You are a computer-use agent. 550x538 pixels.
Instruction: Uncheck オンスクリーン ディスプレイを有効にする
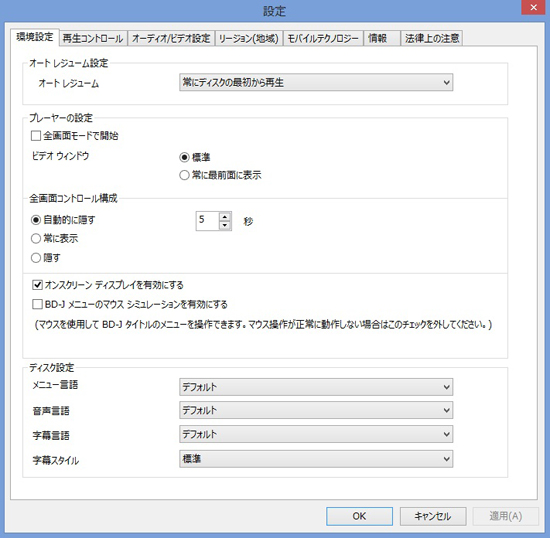point(37,285)
